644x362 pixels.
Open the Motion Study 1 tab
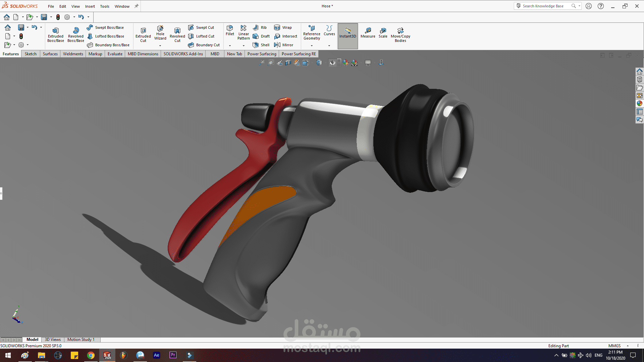point(81,340)
